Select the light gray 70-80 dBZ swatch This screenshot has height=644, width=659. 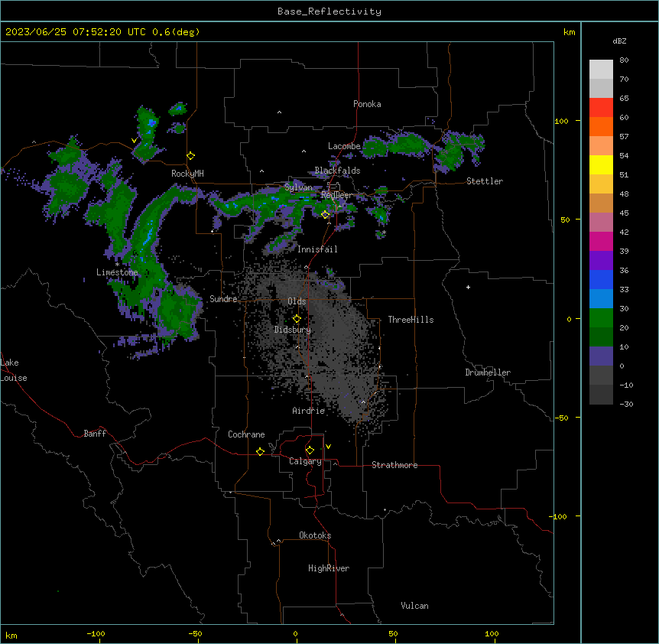coord(601,70)
